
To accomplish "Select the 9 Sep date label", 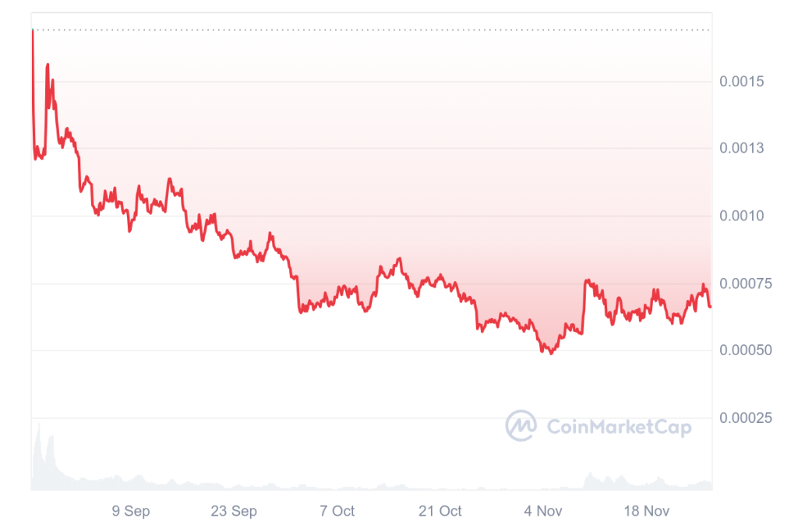I will (x=131, y=511).
